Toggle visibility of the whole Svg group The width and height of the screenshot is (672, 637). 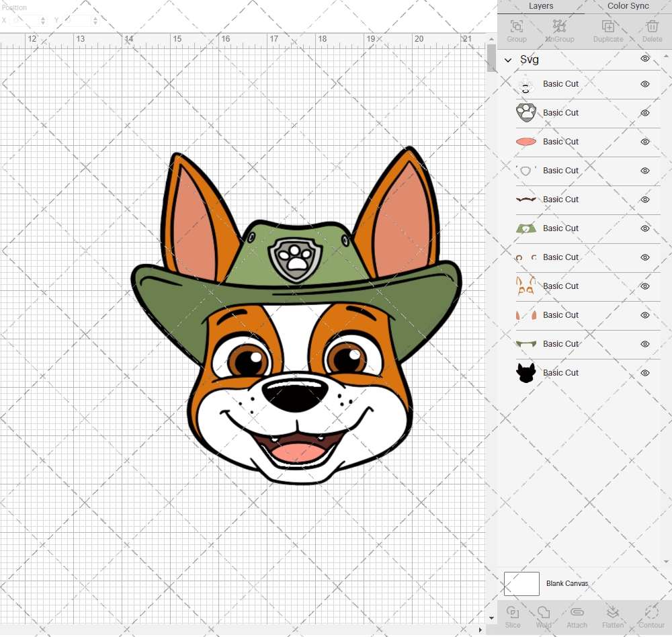[645, 58]
